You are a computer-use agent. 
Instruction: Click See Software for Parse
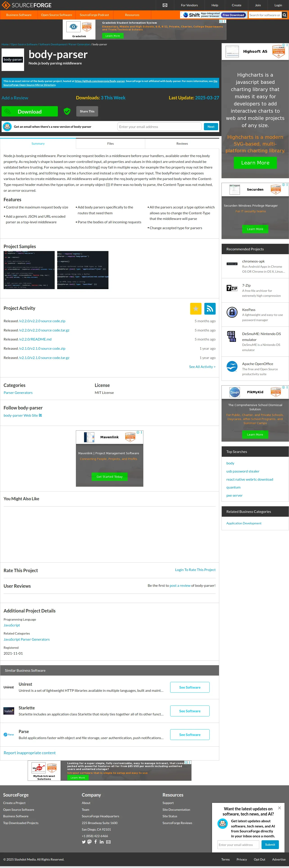190,735
